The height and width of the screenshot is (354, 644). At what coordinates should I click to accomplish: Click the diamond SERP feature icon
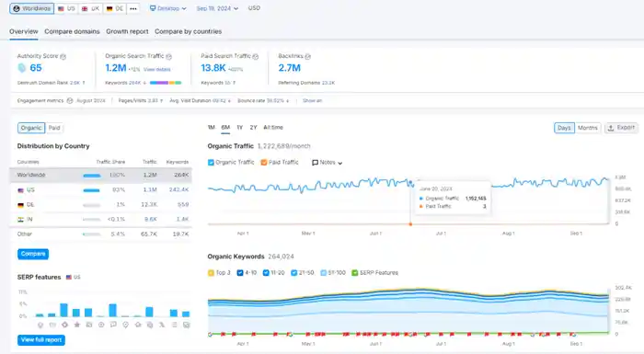point(64,325)
